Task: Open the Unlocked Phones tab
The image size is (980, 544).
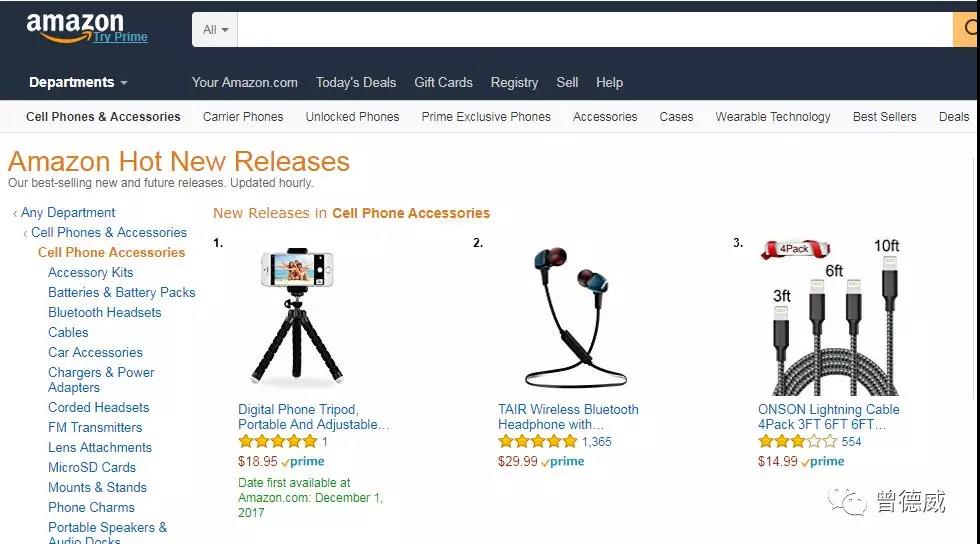Action: [x=352, y=116]
